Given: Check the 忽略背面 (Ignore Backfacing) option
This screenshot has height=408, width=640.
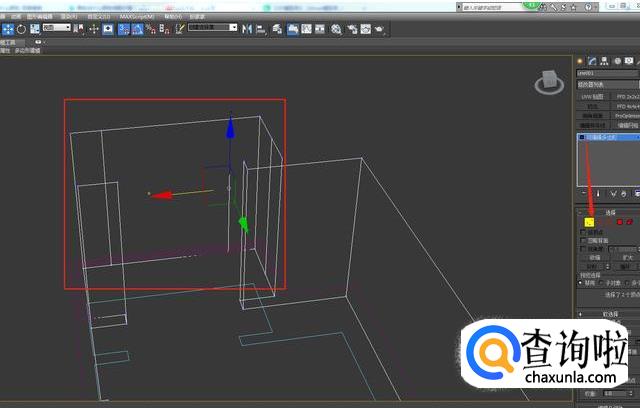Looking at the screenshot, I should [x=584, y=241].
